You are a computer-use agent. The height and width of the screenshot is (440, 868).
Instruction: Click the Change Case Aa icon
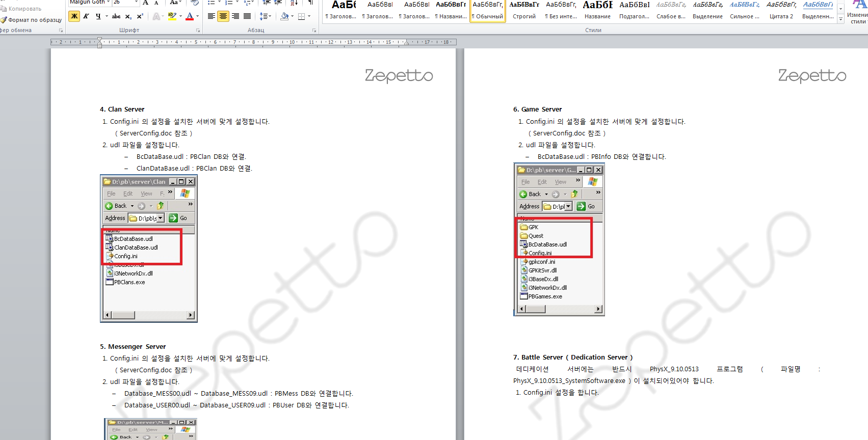[174, 3]
